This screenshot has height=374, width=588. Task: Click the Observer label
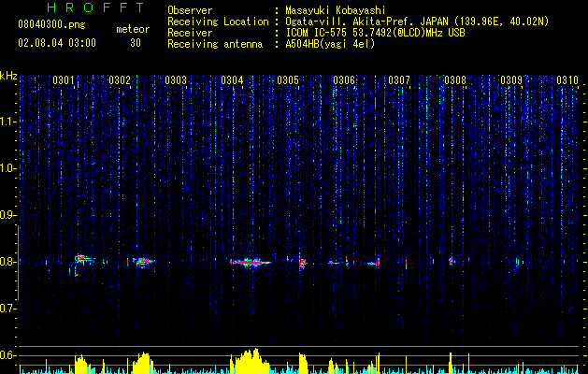(190, 10)
